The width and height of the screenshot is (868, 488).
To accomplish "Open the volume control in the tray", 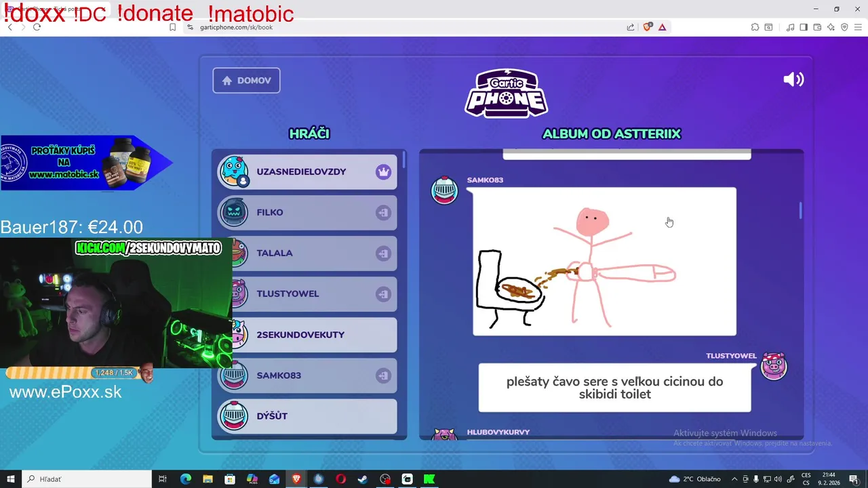I will pyautogui.click(x=778, y=479).
